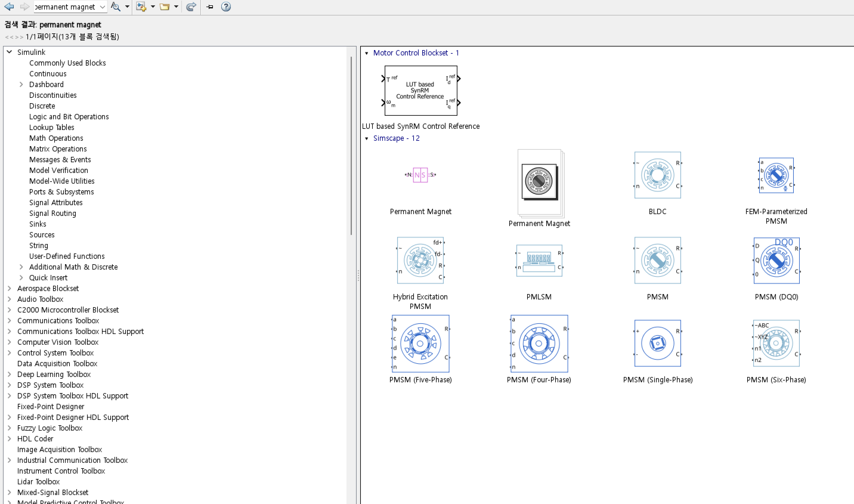Go back with the blue back arrow
This screenshot has height=504, width=854.
(x=9, y=7)
